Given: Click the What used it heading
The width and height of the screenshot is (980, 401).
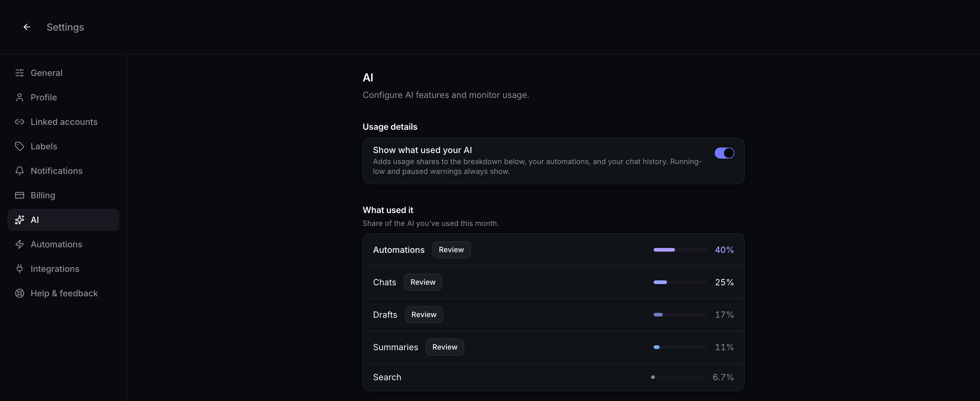Looking at the screenshot, I should click(388, 210).
